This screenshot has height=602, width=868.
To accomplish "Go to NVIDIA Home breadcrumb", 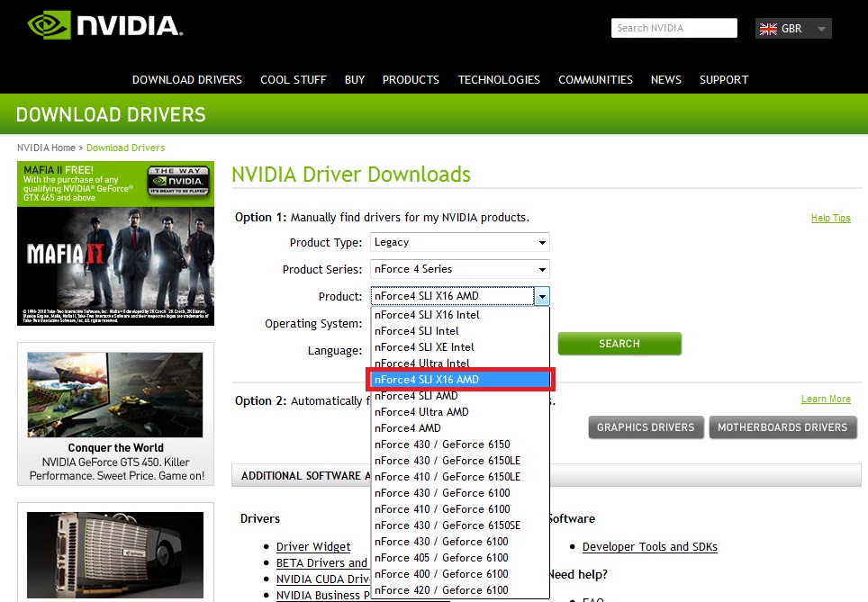I will 46,148.
